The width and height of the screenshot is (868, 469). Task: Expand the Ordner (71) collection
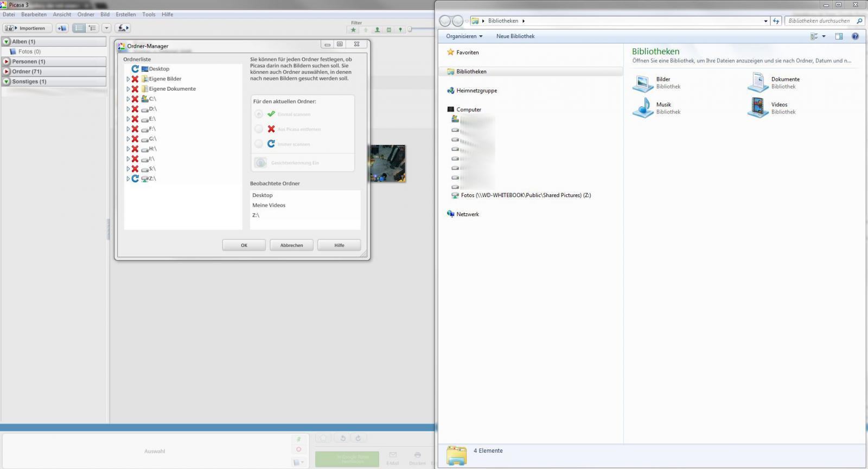point(7,72)
